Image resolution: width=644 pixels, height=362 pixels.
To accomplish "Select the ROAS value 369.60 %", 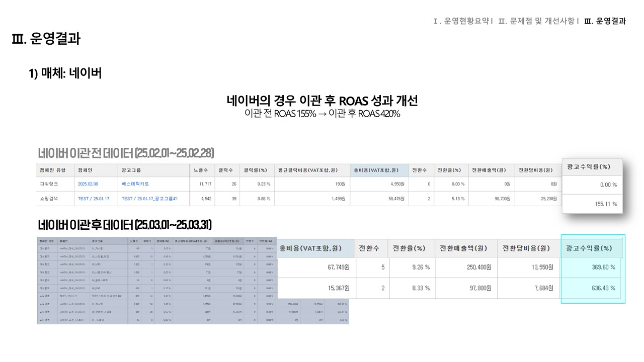I will [603, 267].
